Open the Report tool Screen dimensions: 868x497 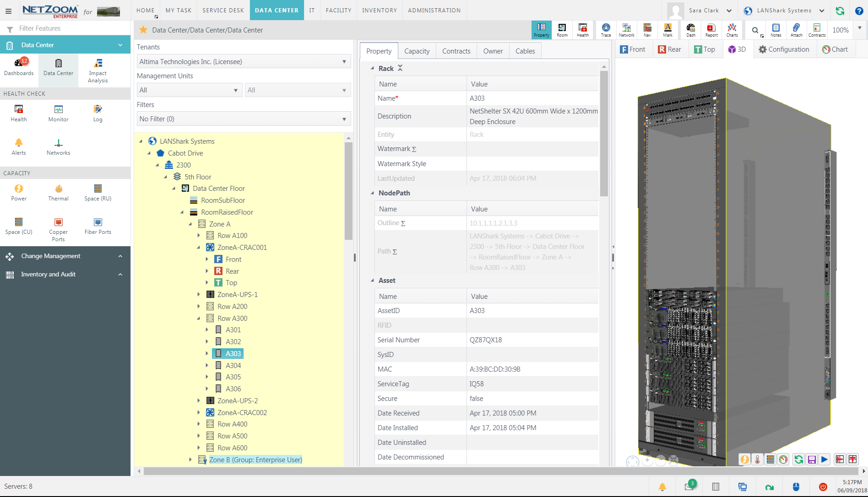(x=711, y=30)
